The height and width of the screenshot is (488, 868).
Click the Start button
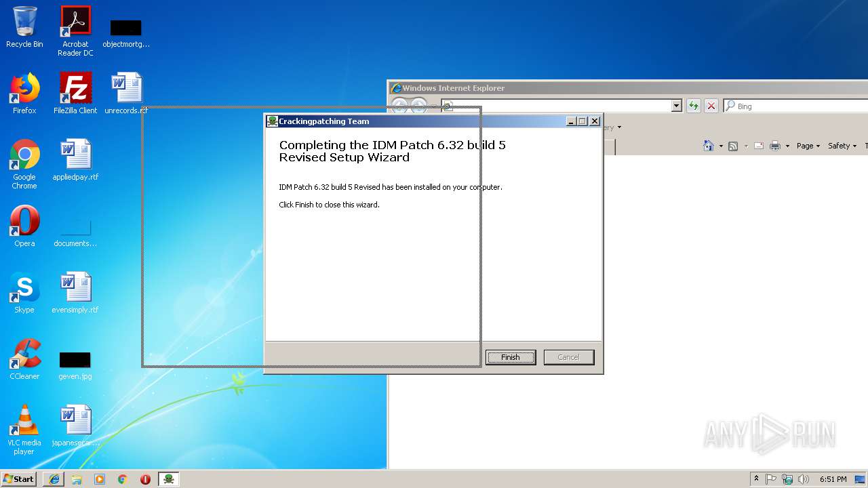(18, 479)
